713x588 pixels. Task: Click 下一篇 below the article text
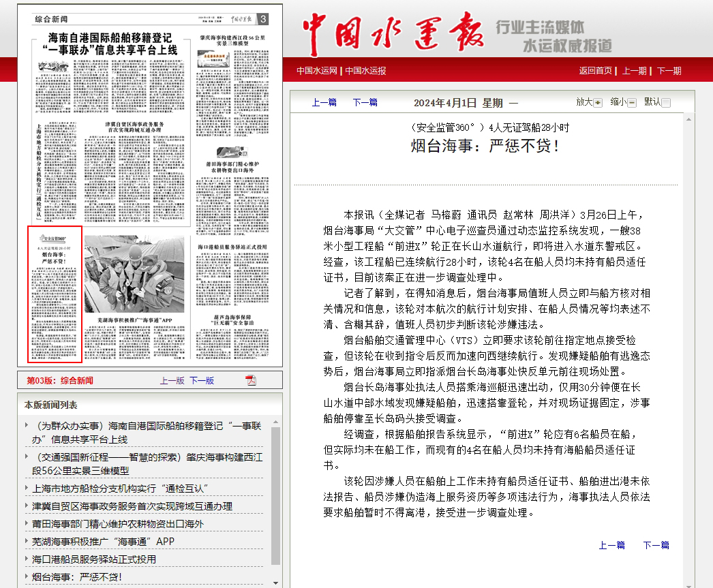pyautogui.click(x=656, y=545)
